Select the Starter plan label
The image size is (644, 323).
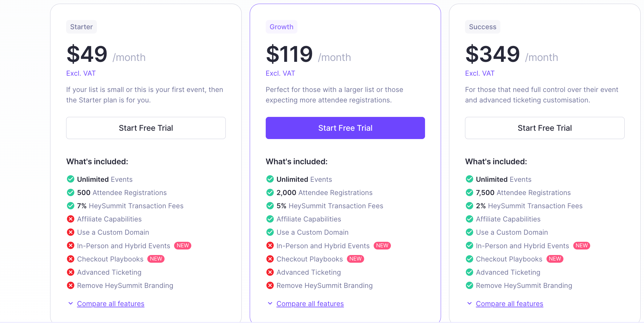[x=81, y=27]
